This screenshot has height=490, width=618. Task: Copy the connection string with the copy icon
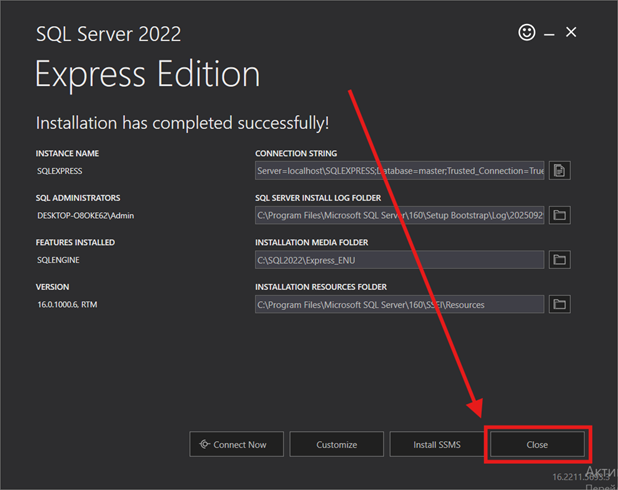coord(560,171)
